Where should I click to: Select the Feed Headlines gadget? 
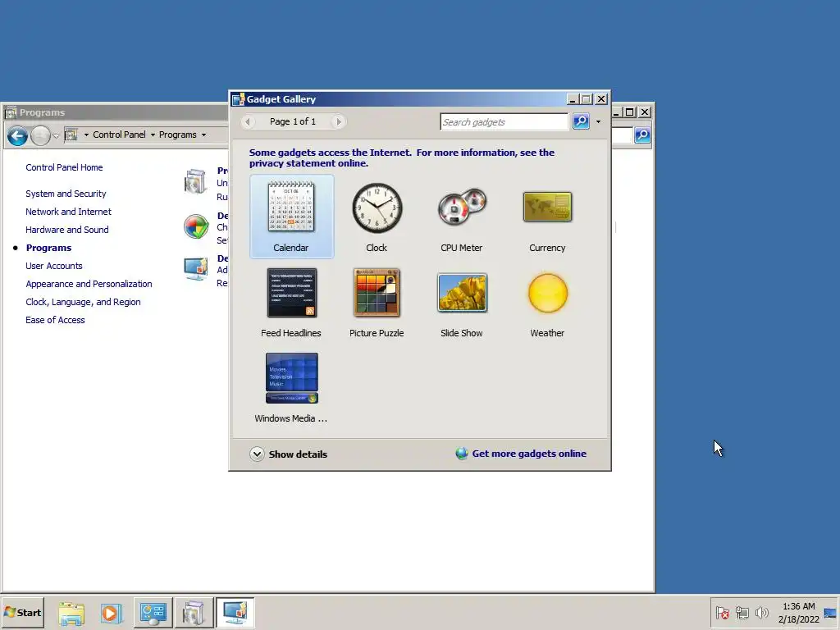(291, 302)
